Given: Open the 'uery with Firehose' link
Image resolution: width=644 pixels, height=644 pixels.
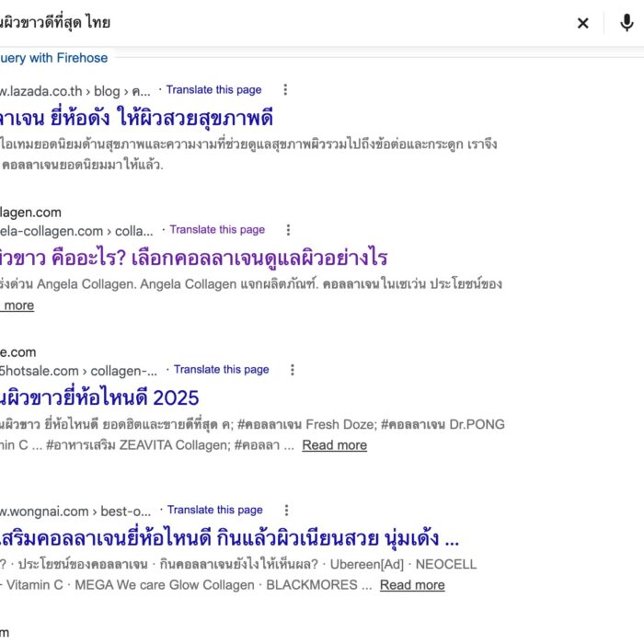Looking at the screenshot, I should (53, 58).
